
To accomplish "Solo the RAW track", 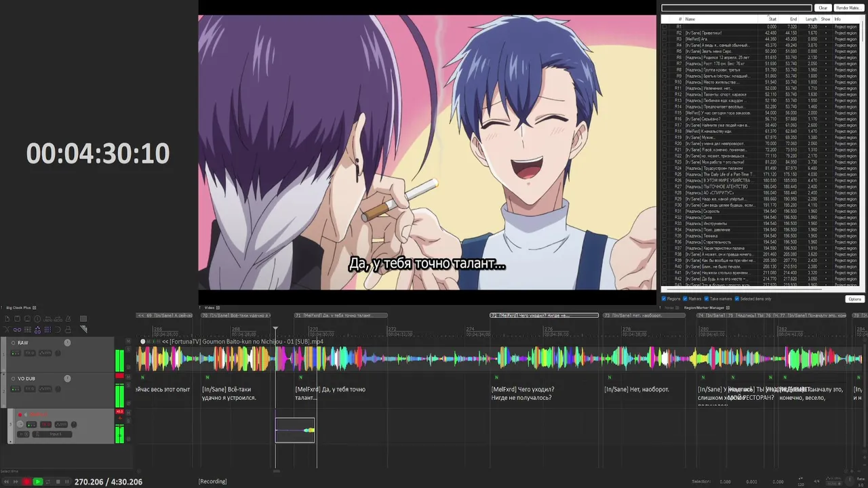I will pos(128,349).
